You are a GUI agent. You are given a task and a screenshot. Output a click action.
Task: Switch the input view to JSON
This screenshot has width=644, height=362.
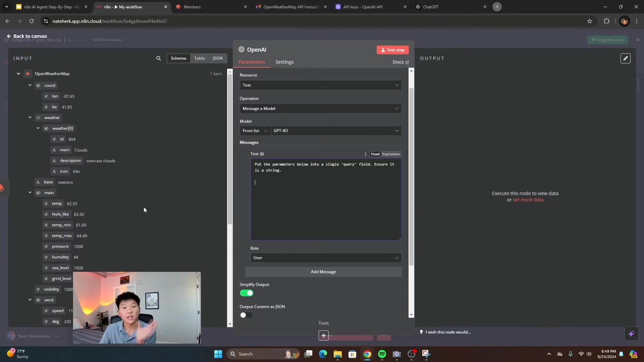pos(218,58)
